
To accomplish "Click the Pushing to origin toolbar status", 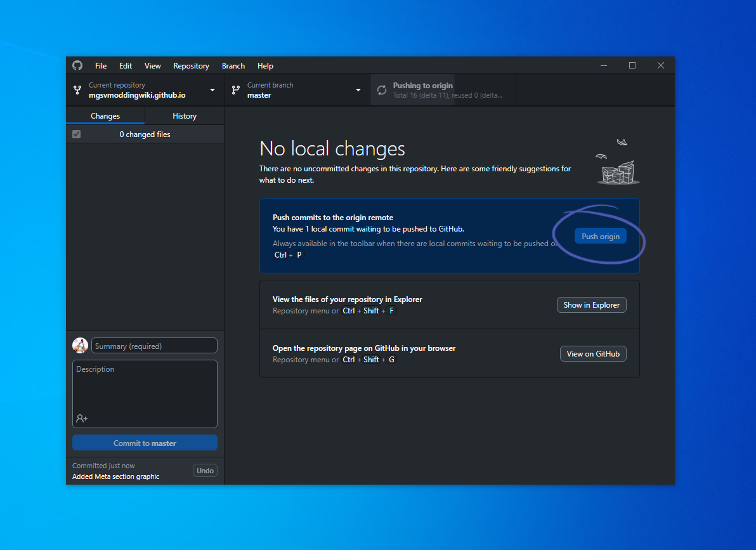I will coord(443,89).
